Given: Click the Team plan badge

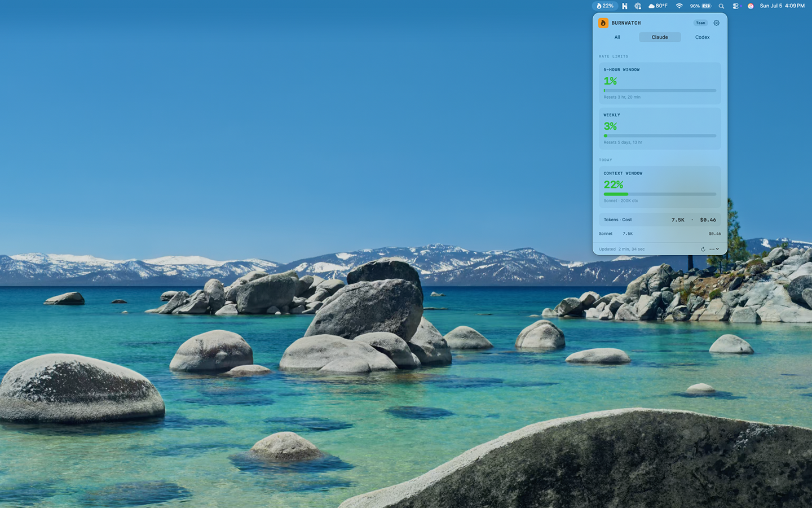Looking at the screenshot, I should (x=700, y=23).
